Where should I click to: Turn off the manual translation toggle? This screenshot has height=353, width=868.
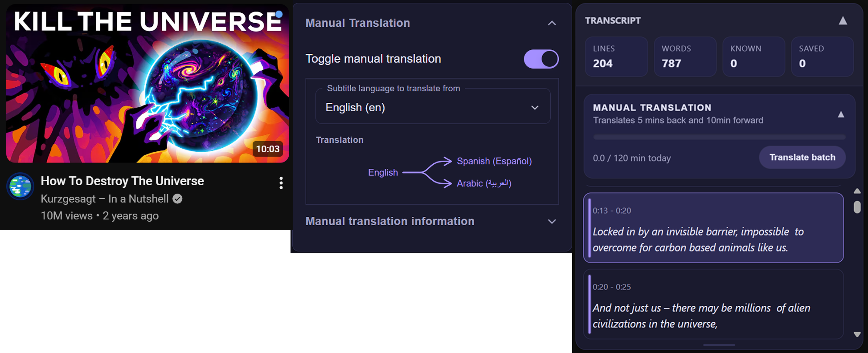click(x=541, y=59)
